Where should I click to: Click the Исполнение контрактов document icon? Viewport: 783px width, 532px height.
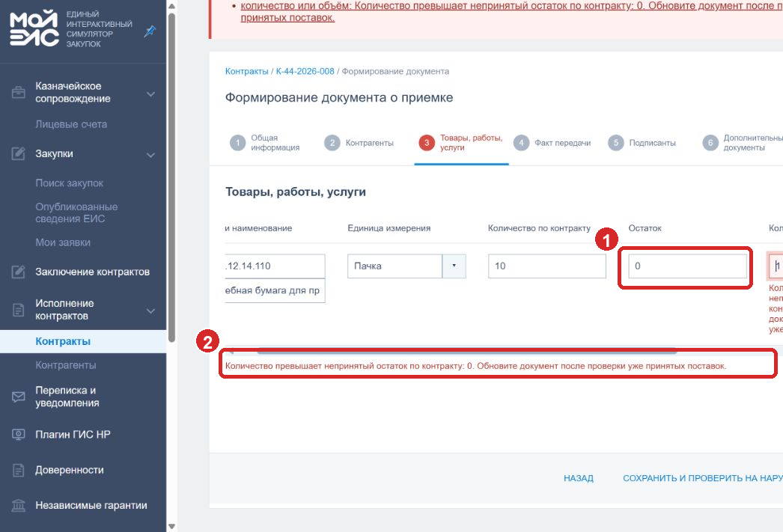19,310
